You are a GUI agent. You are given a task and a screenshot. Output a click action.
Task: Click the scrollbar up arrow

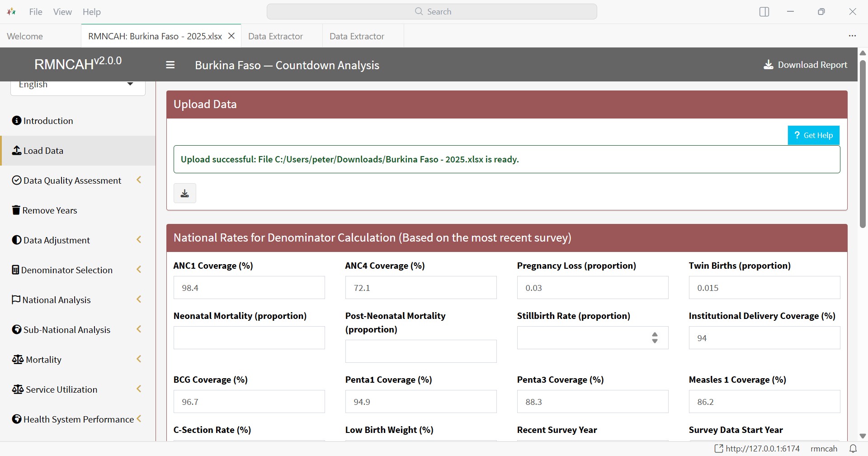pos(863,53)
